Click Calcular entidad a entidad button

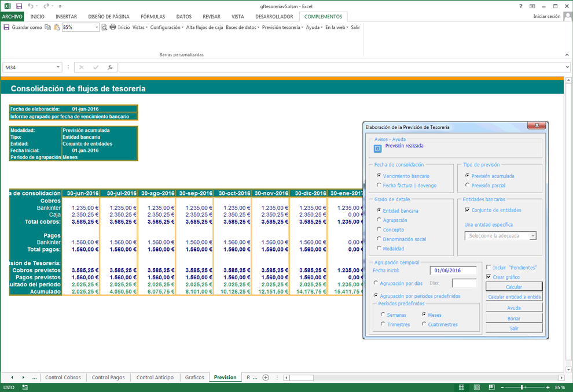click(514, 297)
